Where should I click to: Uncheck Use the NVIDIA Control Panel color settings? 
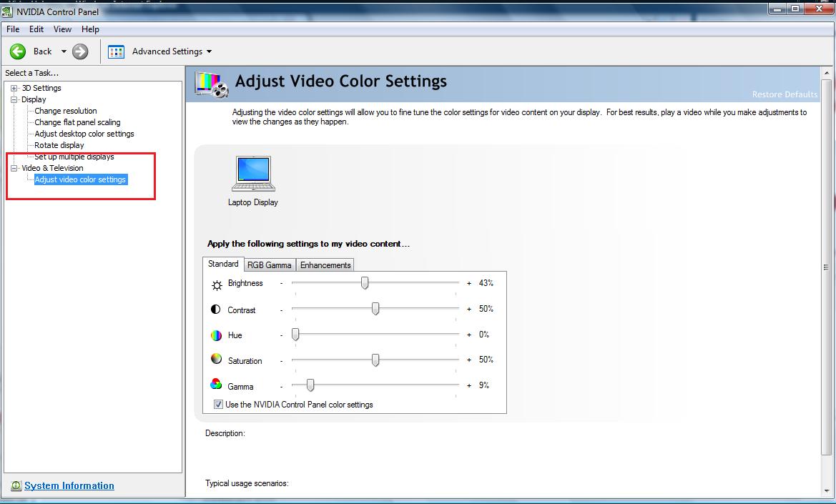(218, 405)
